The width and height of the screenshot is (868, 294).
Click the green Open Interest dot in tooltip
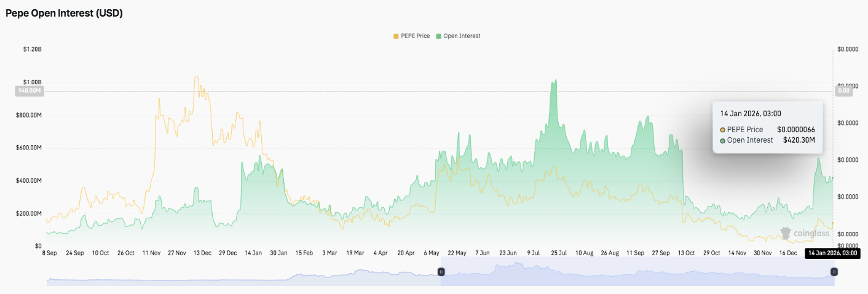click(723, 140)
